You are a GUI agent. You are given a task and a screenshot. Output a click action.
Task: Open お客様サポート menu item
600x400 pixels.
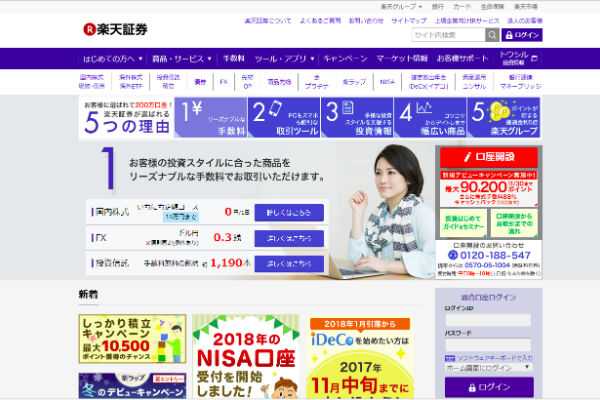pyautogui.click(x=462, y=59)
